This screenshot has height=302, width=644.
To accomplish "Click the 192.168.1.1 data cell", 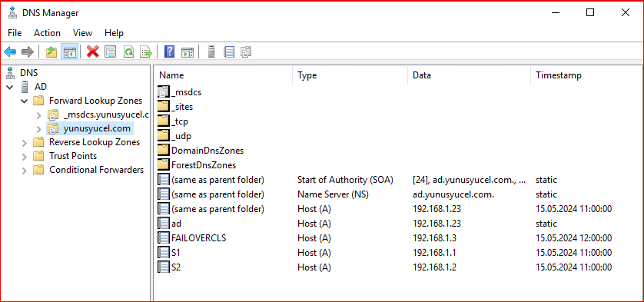I will coord(434,253).
